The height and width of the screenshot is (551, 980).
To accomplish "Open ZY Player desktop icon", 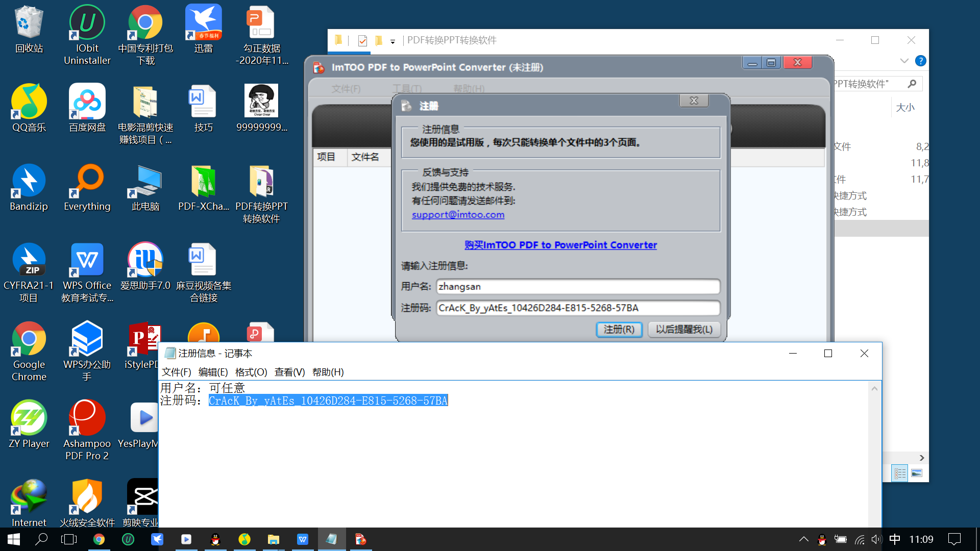I will point(29,424).
